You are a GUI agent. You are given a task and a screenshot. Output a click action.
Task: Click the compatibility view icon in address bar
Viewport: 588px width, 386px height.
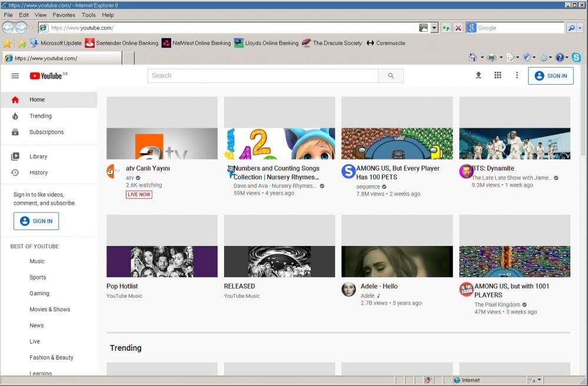click(x=423, y=28)
